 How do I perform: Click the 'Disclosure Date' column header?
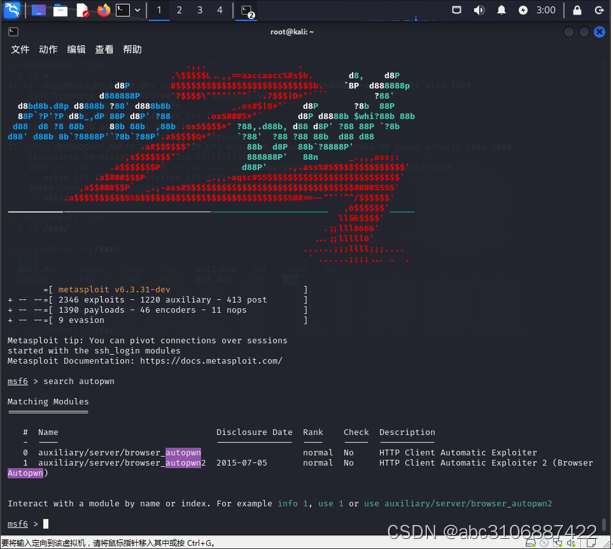point(255,432)
